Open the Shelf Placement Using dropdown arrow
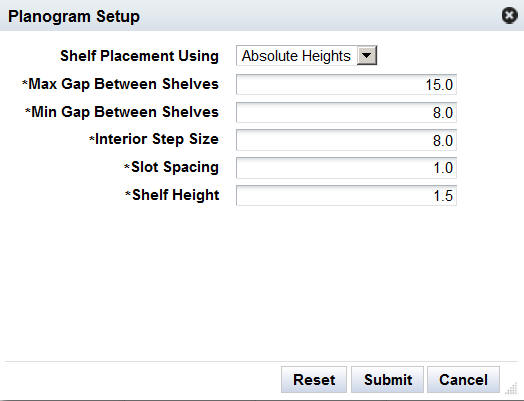Viewport: 524px width, 401px height. [x=367, y=55]
